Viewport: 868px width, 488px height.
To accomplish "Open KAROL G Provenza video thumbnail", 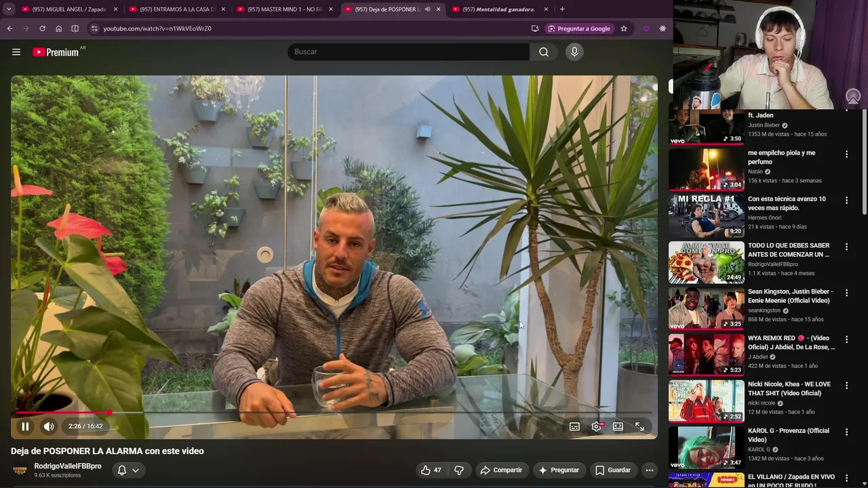I will [x=706, y=447].
